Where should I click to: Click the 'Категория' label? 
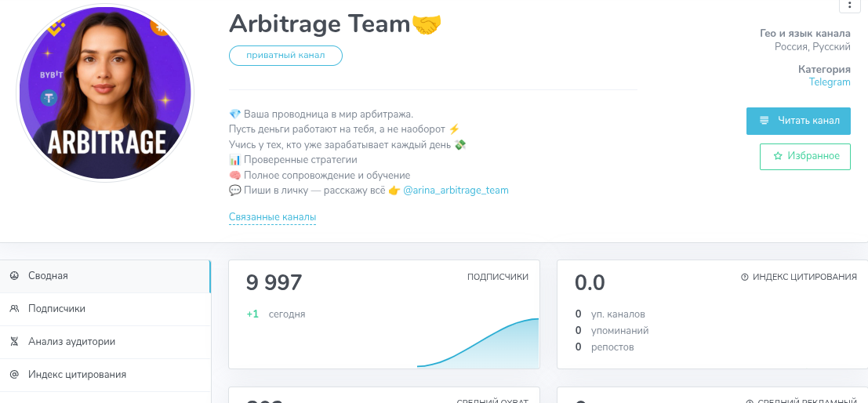pos(824,70)
